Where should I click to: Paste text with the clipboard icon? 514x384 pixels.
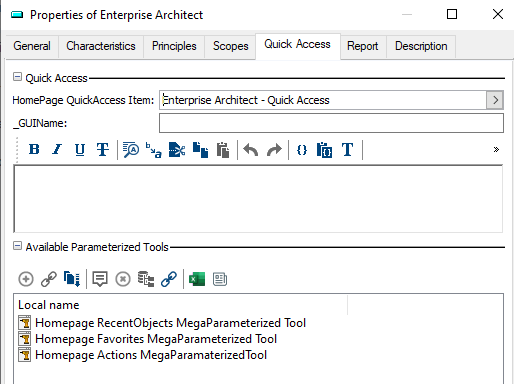point(223,150)
